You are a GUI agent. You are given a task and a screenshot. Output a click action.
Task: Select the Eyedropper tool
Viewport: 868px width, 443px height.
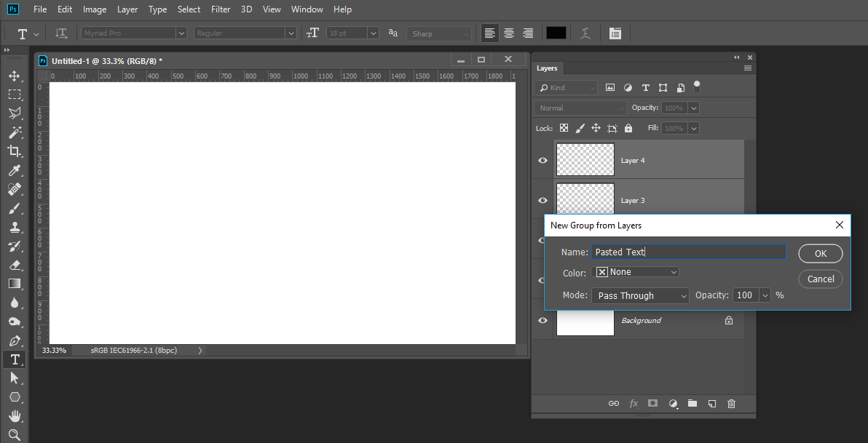tap(14, 170)
